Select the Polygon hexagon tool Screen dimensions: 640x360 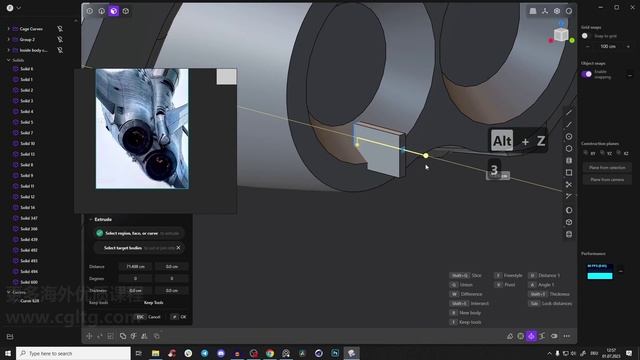pyautogui.click(x=569, y=149)
